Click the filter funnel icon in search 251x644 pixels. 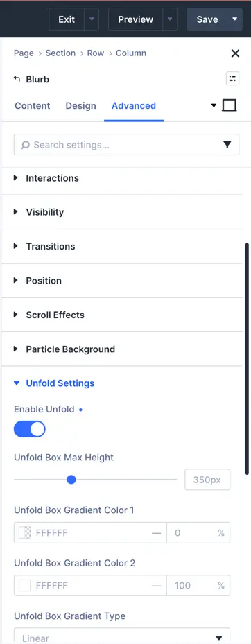click(x=227, y=145)
